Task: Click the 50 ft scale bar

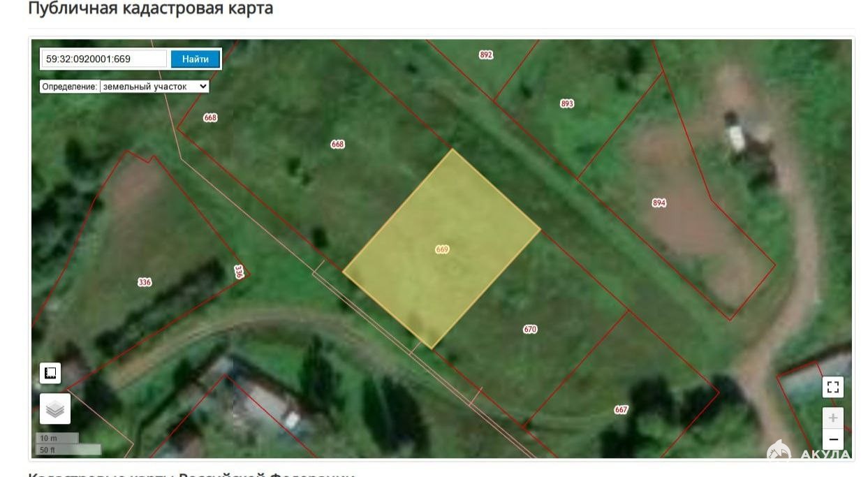Action: point(68,450)
